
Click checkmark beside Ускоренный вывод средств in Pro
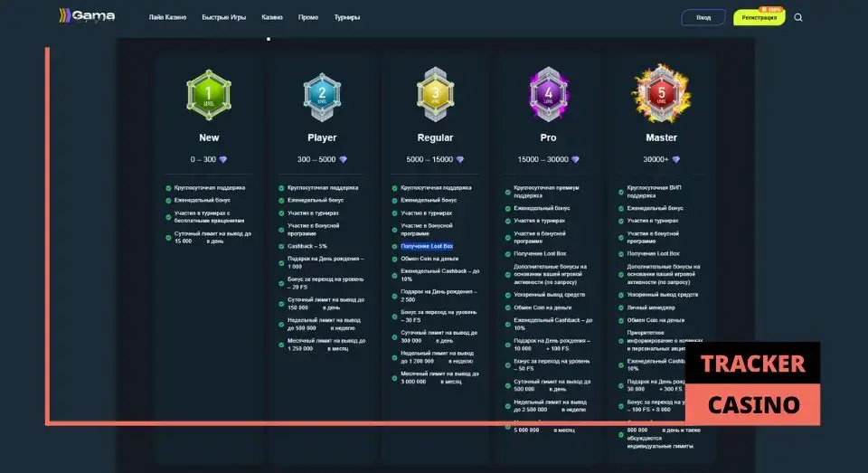(x=507, y=295)
